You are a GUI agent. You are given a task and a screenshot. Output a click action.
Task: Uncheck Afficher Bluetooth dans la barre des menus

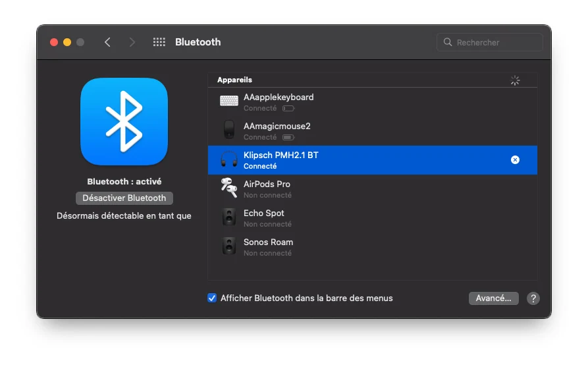click(x=212, y=298)
